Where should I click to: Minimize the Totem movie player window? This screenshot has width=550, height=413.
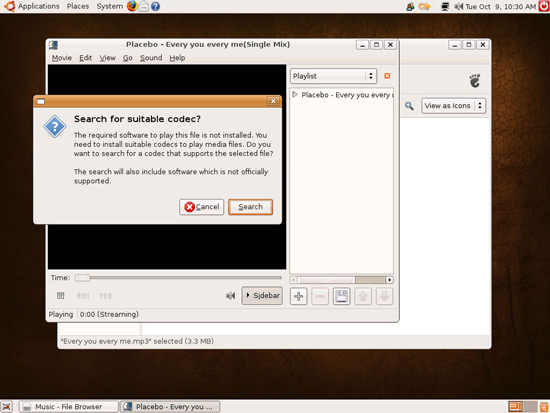tap(362, 45)
